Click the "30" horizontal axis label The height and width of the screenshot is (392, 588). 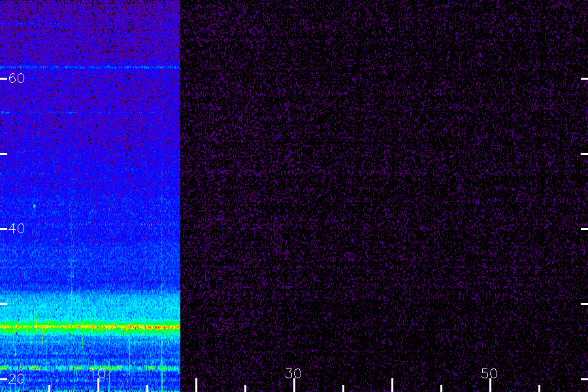pyautogui.click(x=293, y=373)
